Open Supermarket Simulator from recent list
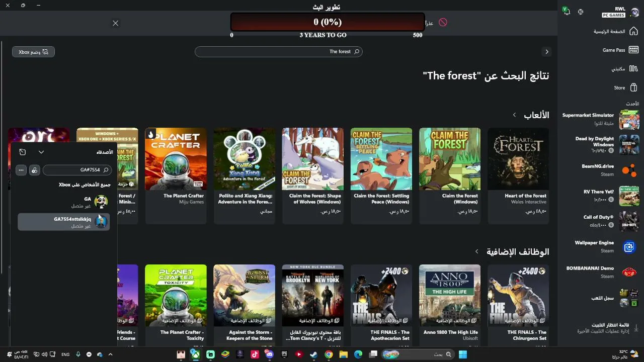This screenshot has width=644, height=362. point(601,120)
